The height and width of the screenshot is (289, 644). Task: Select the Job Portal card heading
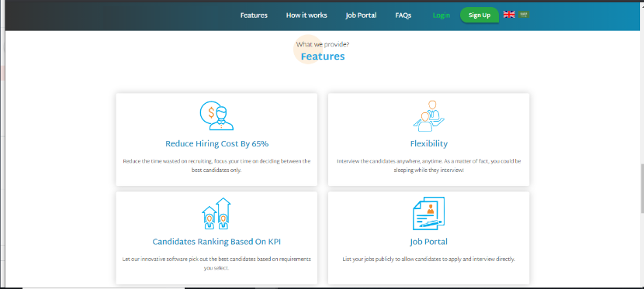coord(429,242)
